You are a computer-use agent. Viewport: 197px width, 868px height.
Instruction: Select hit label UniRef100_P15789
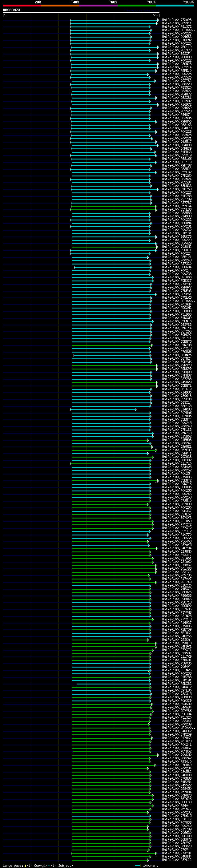pyautogui.click(x=176, y=829)
